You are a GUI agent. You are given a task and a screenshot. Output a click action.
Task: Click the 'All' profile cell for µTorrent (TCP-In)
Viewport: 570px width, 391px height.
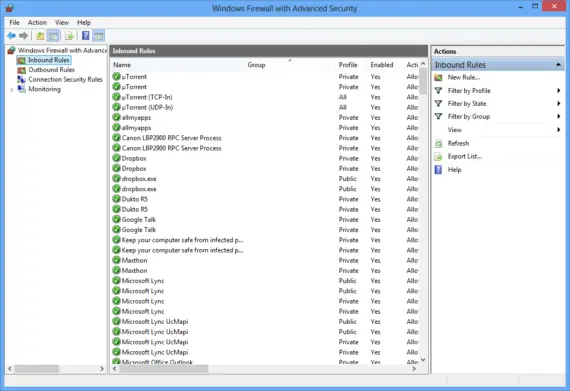[x=342, y=97]
